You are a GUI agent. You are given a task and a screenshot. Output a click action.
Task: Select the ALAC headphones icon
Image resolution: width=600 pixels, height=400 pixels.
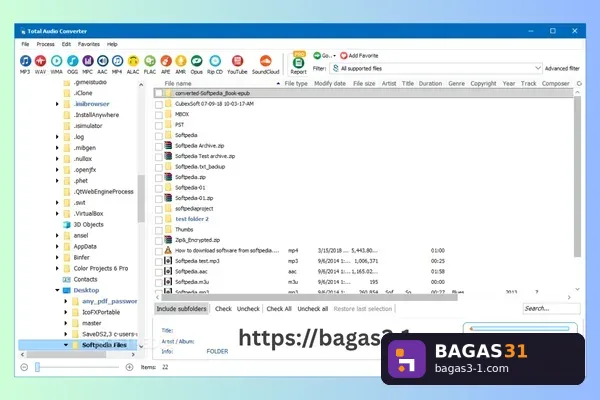pyautogui.click(x=133, y=61)
